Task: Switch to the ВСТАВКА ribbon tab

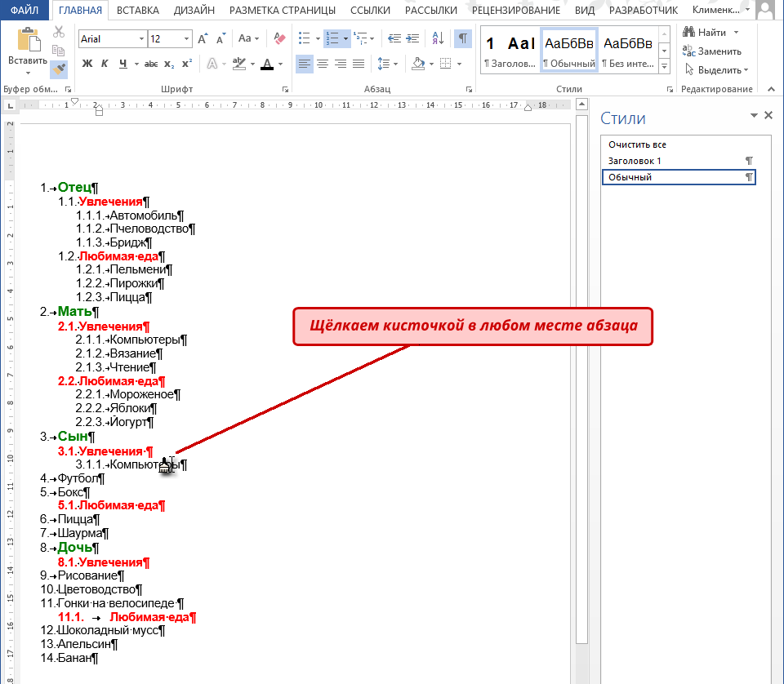Action: tap(138, 10)
